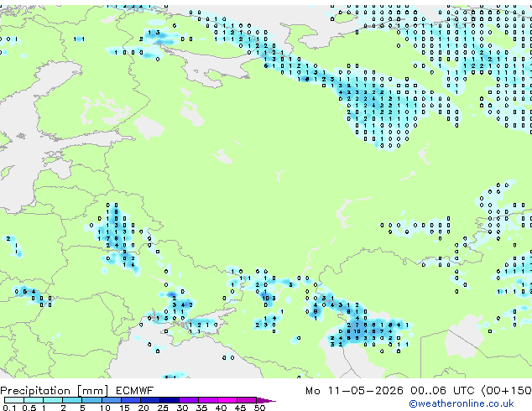Select legend swatch between 20 and 25
Screen dimensions: 532x411
click(x=150, y=400)
